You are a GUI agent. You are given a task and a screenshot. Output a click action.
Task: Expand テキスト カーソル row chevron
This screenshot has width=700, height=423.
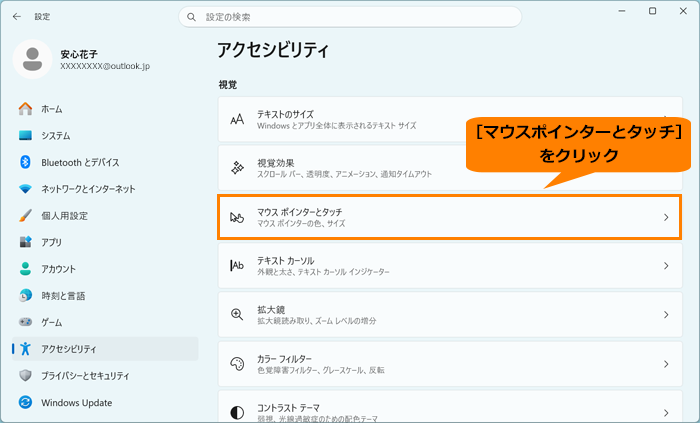(x=666, y=266)
